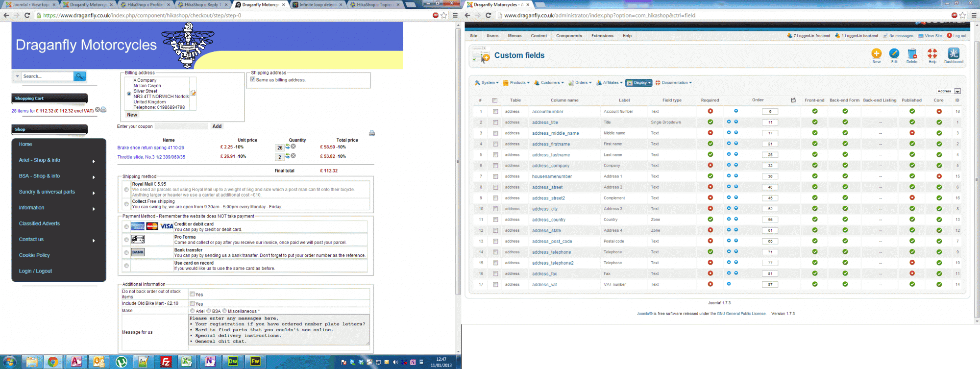Click the order field for address_city
The image size is (980, 369).
[x=770, y=209]
